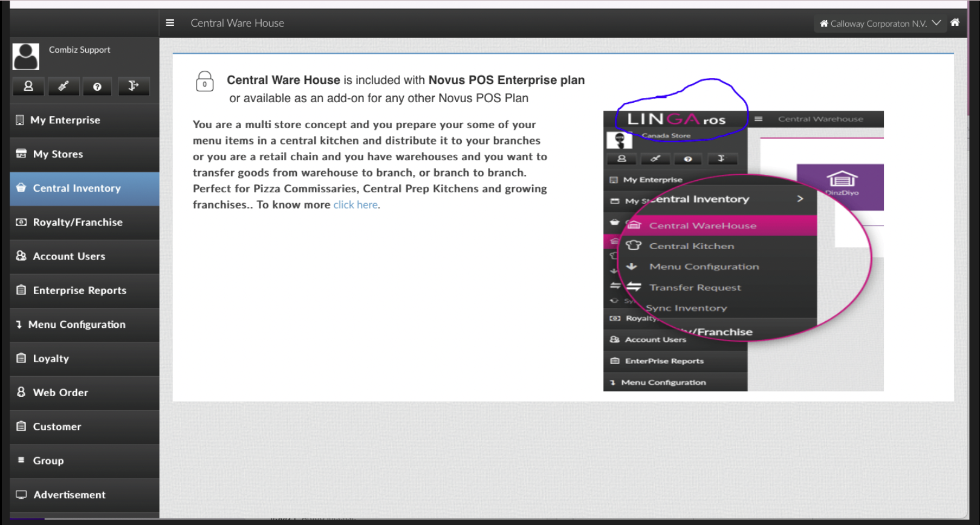Select the Loyalty menu item
This screenshot has height=525, width=980.
(x=85, y=359)
